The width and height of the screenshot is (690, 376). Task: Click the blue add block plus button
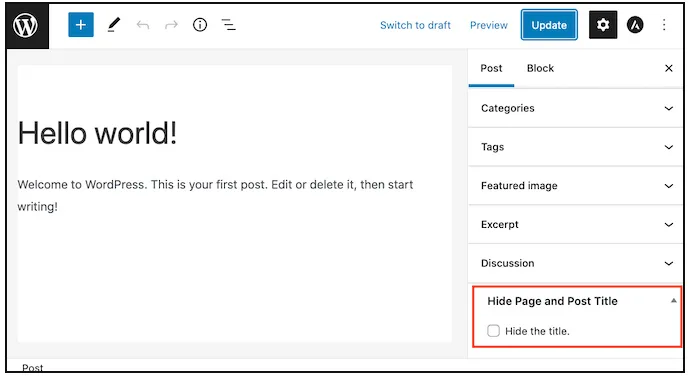81,25
